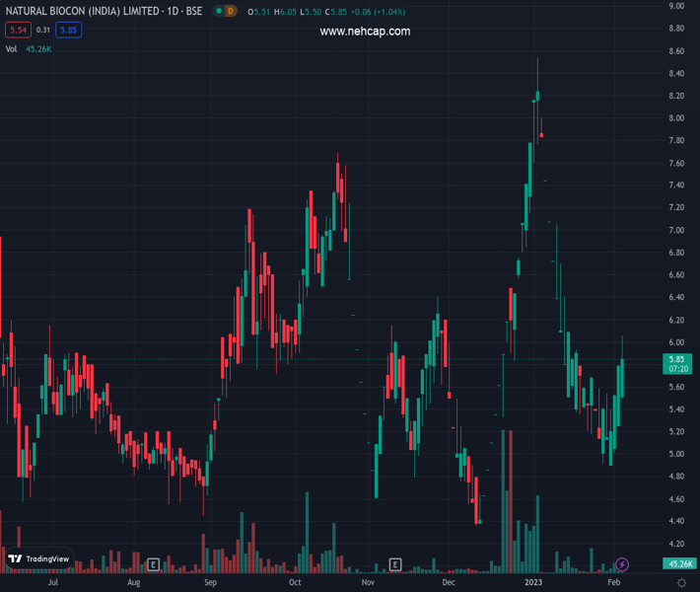Click the 2023 label on time axis
Image resolution: width=700 pixels, height=592 pixels.
pos(532,583)
